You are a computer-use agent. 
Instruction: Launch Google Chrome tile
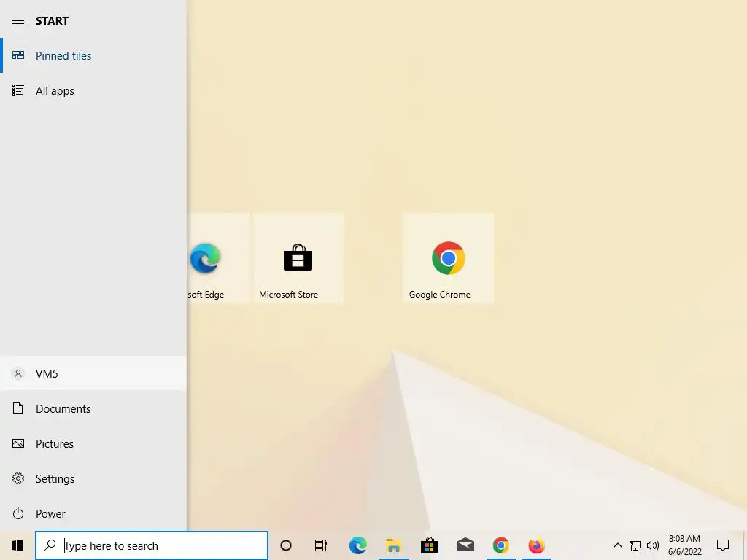(448, 258)
